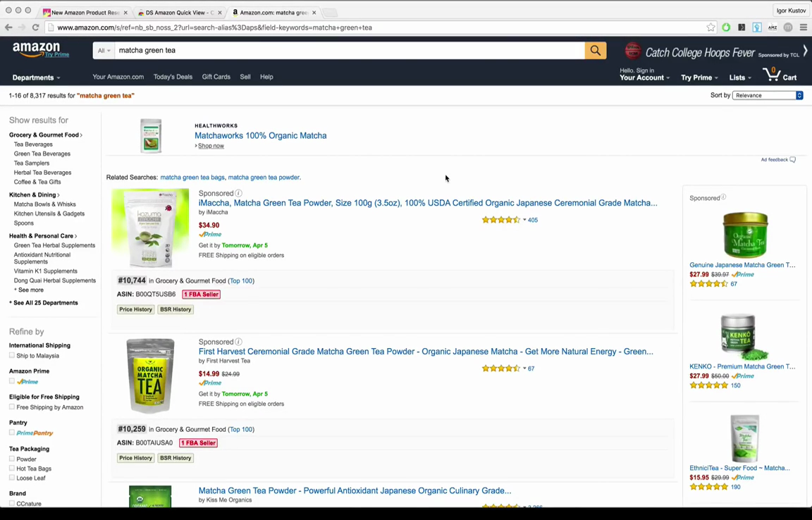The height and width of the screenshot is (520, 812).
Task: Check the Ship to Malaysia checkbox
Action: [x=12, y=355]
